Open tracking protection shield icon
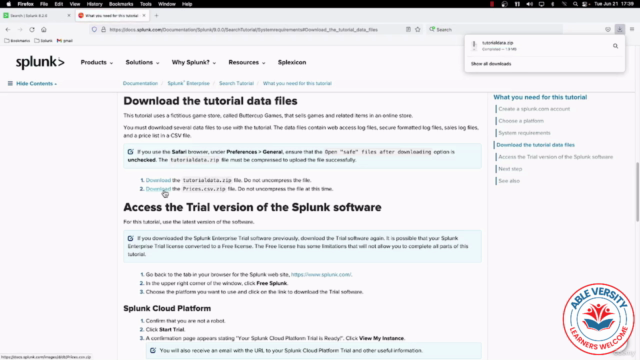Image resolution: width=640 pixels, height=360 pixels. point(94,29)
